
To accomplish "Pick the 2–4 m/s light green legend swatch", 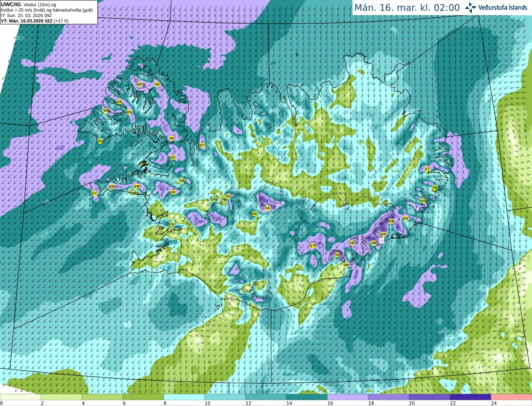I will tap(61, 397).
